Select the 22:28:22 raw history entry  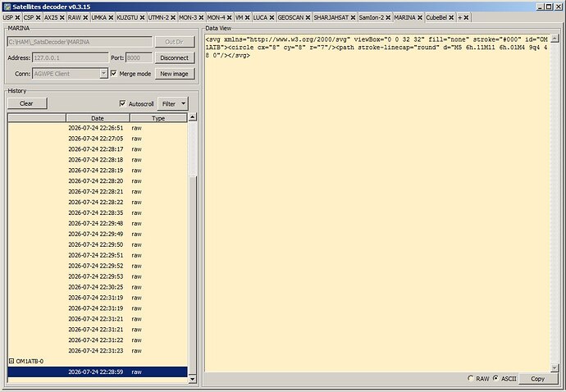click(x=98, y=202)
